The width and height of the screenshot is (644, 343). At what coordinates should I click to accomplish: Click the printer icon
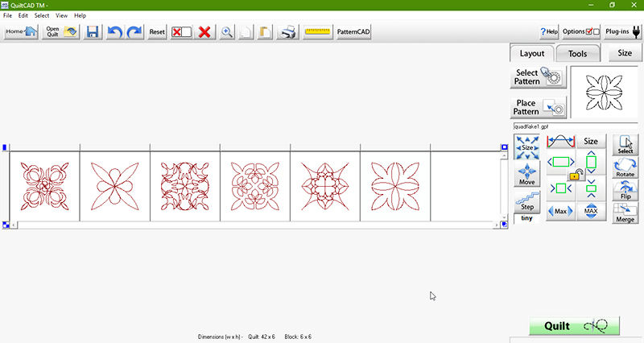tap(288, 32)
